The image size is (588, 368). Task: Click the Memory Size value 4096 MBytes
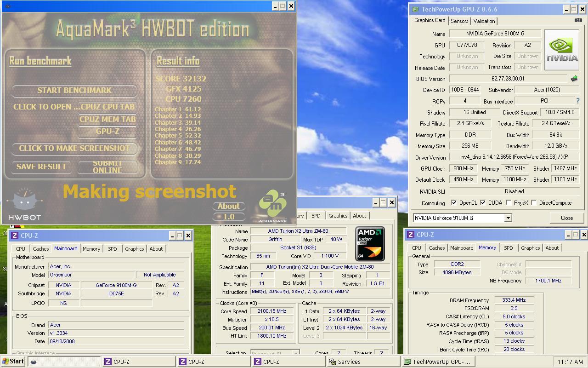coord(457,273)
